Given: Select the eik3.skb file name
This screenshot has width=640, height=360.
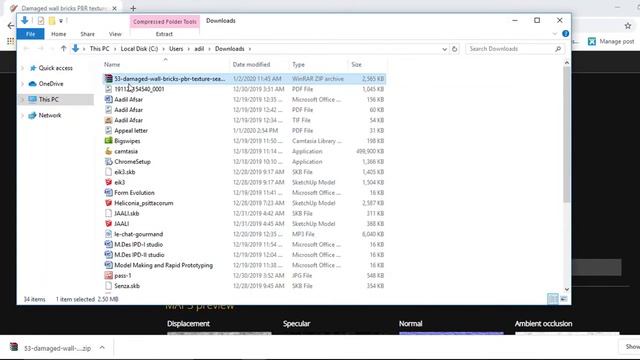Looking at the screenshot, I should (x=124, y=172).
